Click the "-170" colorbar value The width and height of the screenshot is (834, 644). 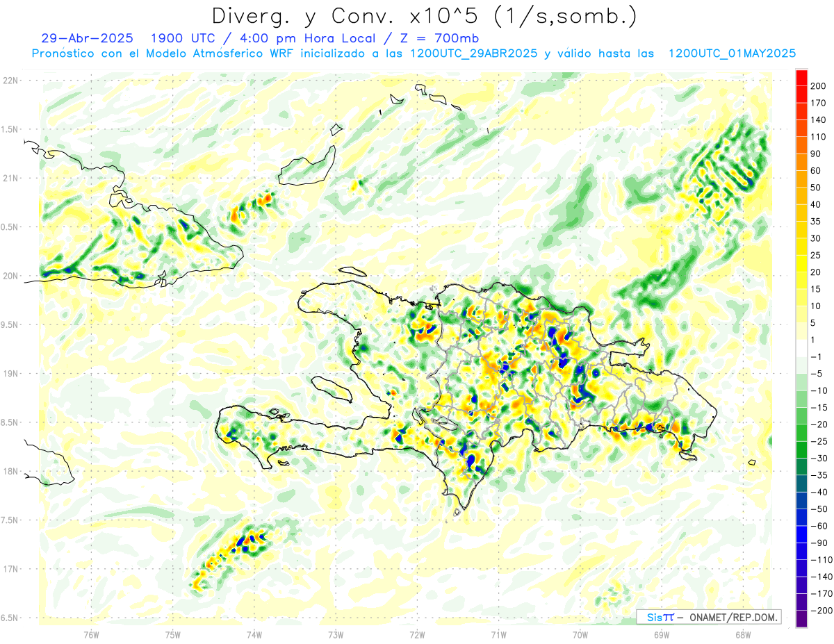[821, 593]
